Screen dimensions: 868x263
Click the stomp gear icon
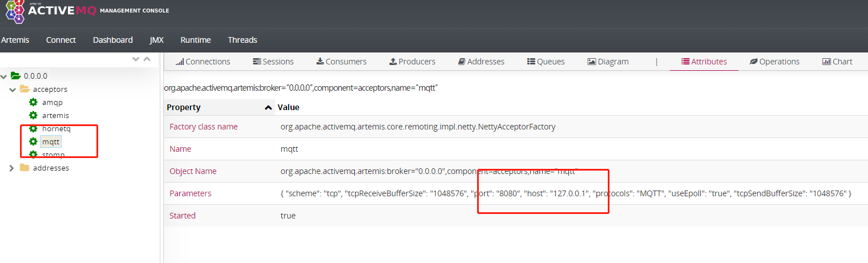tap(34, 155)
